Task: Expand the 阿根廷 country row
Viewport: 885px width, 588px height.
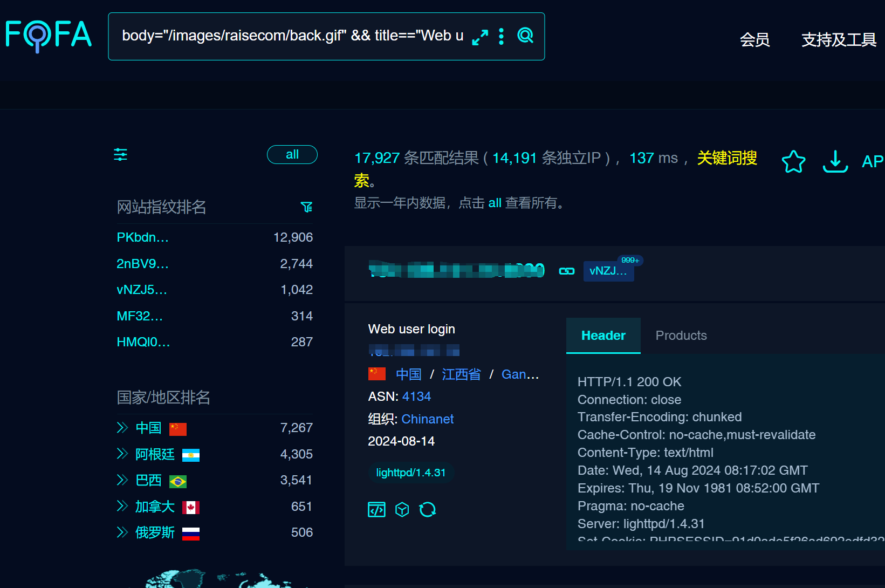Action: 122,454
